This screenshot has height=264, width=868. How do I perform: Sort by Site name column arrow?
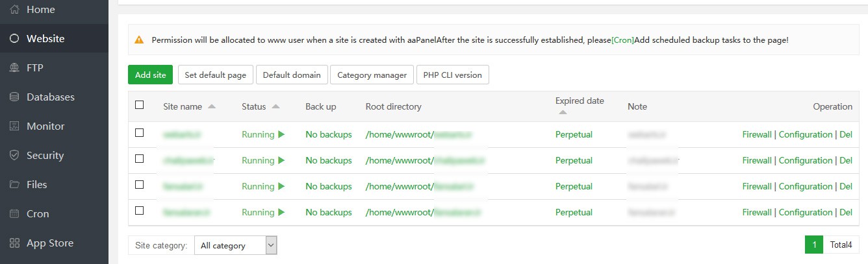click(212, 107)
